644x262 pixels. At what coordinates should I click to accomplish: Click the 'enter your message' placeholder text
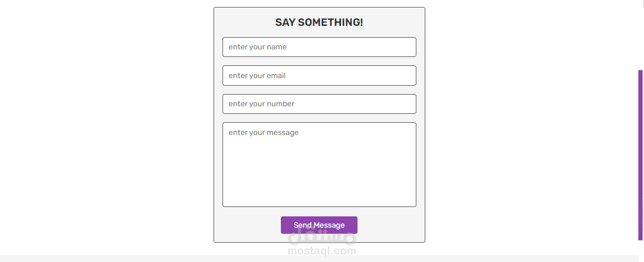click(x=263, y=133)
